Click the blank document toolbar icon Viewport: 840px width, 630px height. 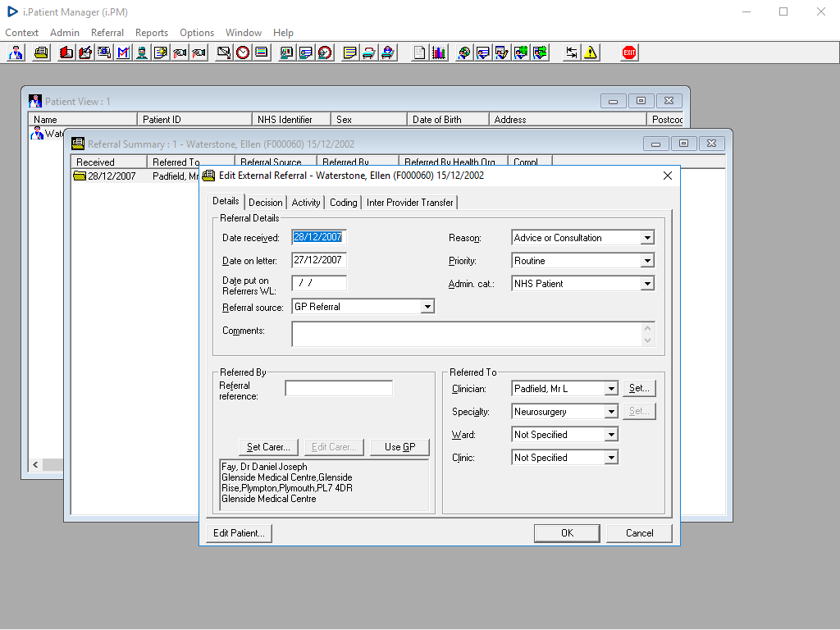click(x=419, y=52)
